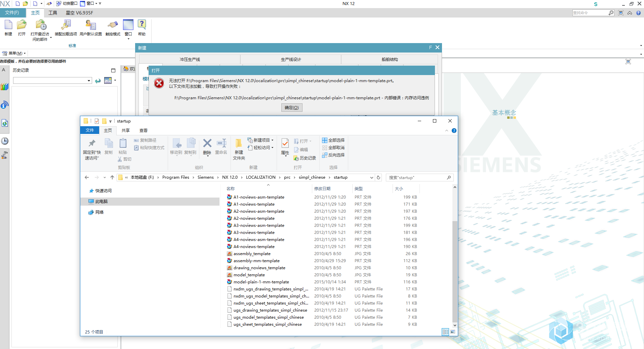Click the Explorer refresh button in address bar
Screen dimensions: 644x349
point(378,177)
